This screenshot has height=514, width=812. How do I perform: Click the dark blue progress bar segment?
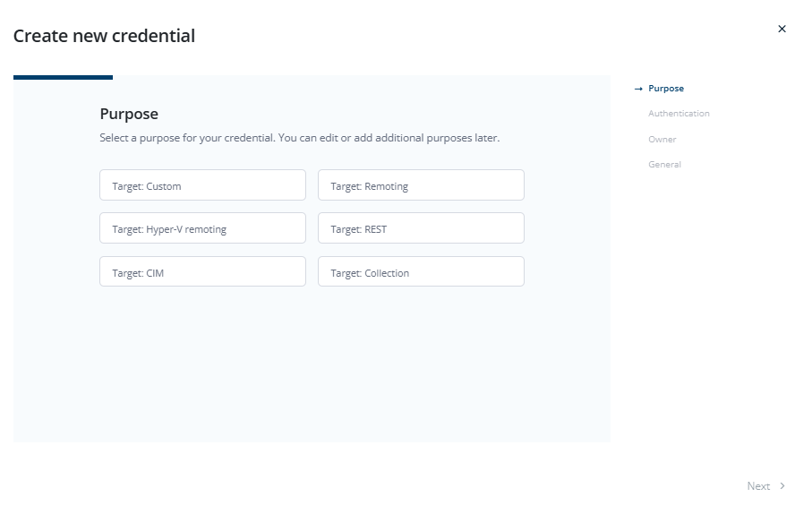pos(64,78)
